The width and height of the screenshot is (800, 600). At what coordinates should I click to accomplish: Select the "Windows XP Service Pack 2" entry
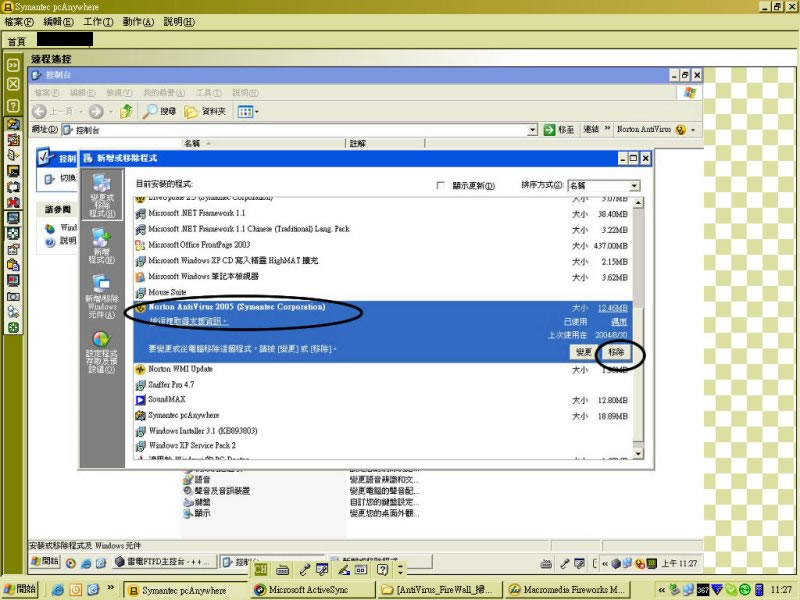point(382,445)
